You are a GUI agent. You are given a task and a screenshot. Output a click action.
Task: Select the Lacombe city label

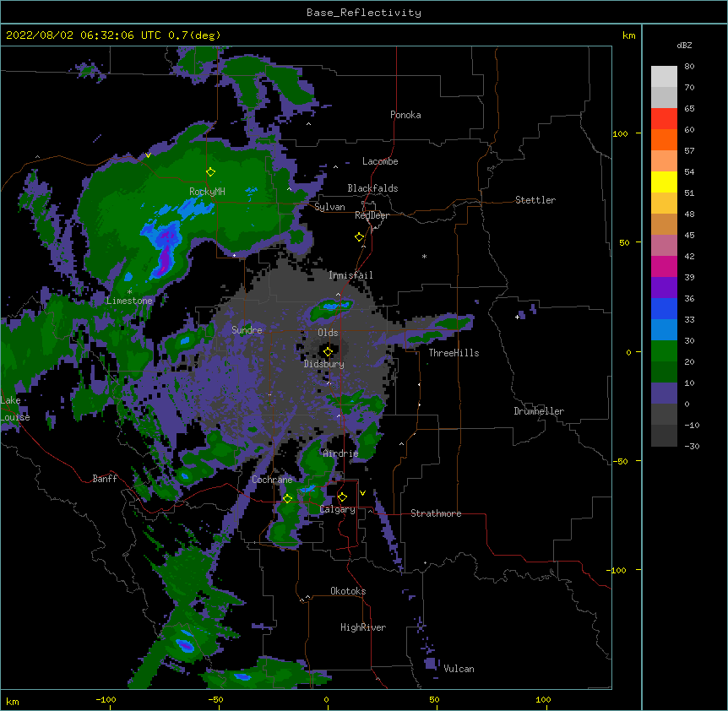click(x=380, y=161)
